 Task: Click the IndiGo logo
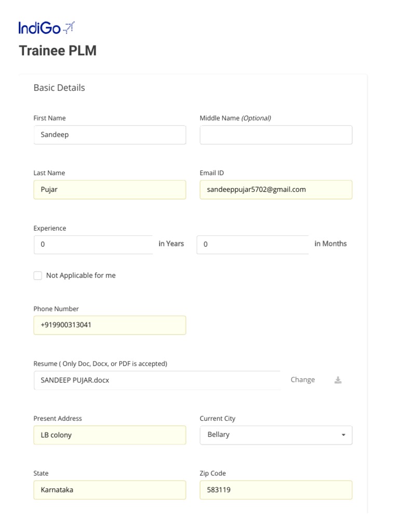tap(46, 28)
